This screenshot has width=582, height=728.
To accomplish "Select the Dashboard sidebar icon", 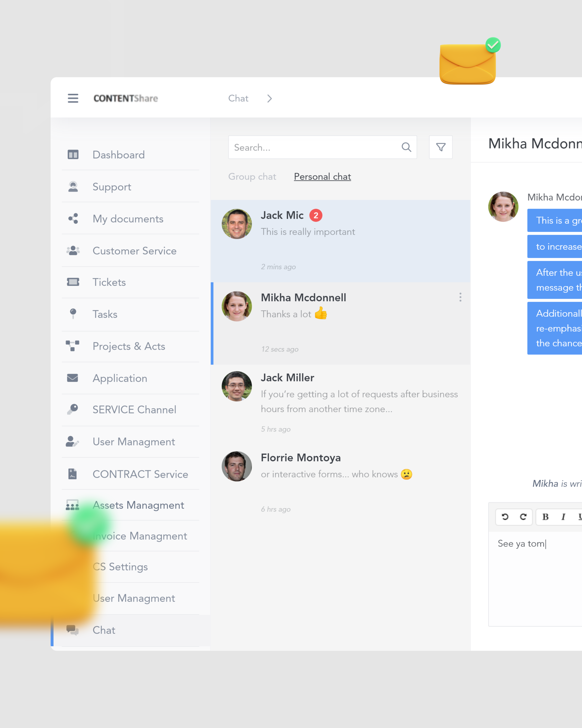I will [x=73, y=154].
